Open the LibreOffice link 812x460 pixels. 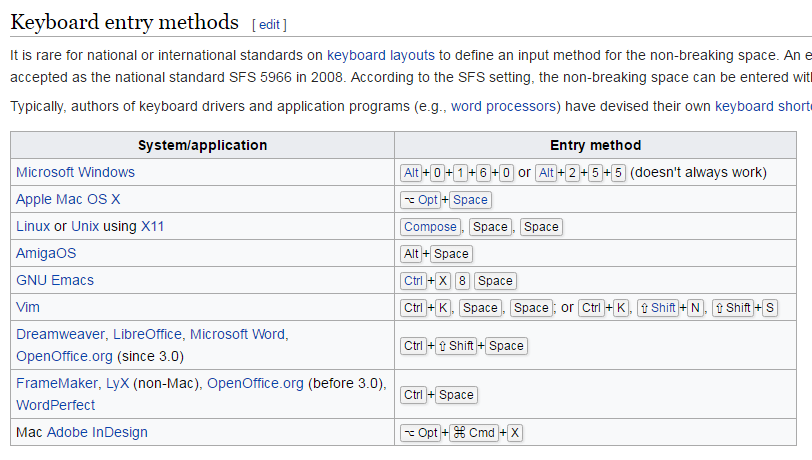click(x=148, y=334)
